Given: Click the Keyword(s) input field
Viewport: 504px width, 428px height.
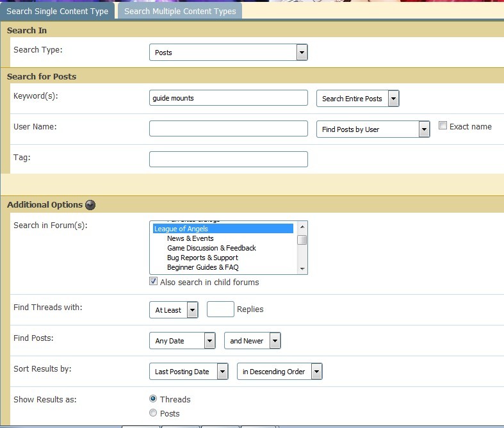Looking at the screenshot, I should (228, 98).
